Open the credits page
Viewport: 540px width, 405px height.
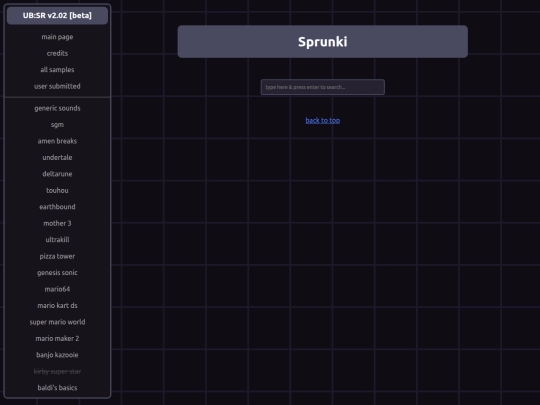(57, 53)
